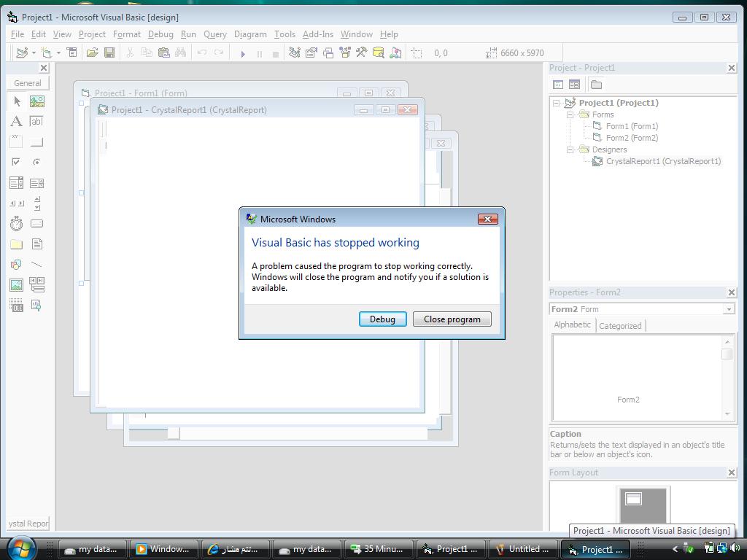Screen dimensions: 747x560
Task: Click the Debug button in dialog
Action: click(x=382, y=319)
